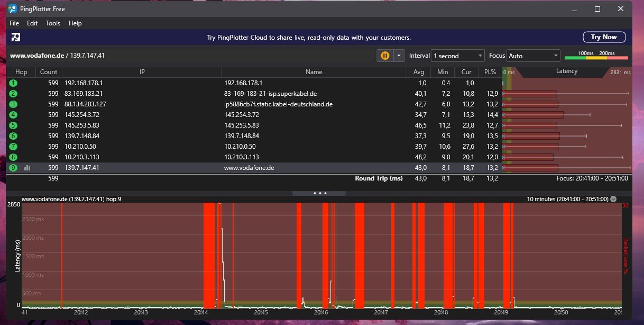The image size is (644, 325).
Task: Click the Latency (ms) axis label
Action: (x=17, y=256)
